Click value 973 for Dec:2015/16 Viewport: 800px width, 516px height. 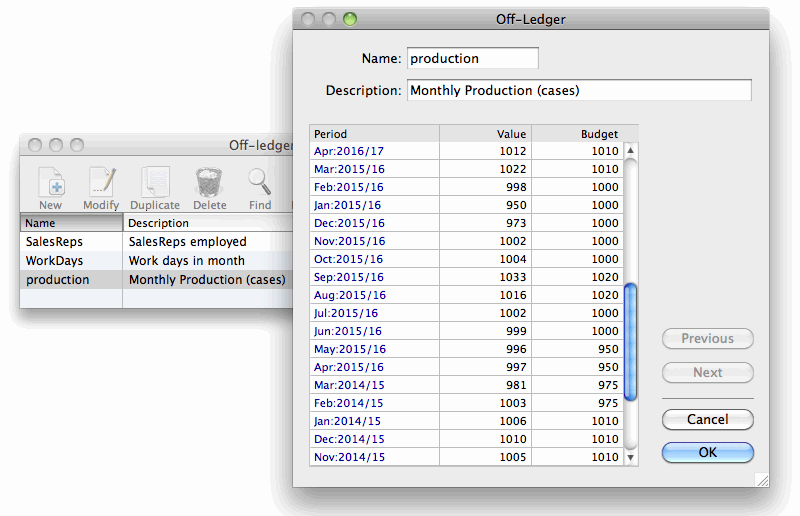click(485, 223)
